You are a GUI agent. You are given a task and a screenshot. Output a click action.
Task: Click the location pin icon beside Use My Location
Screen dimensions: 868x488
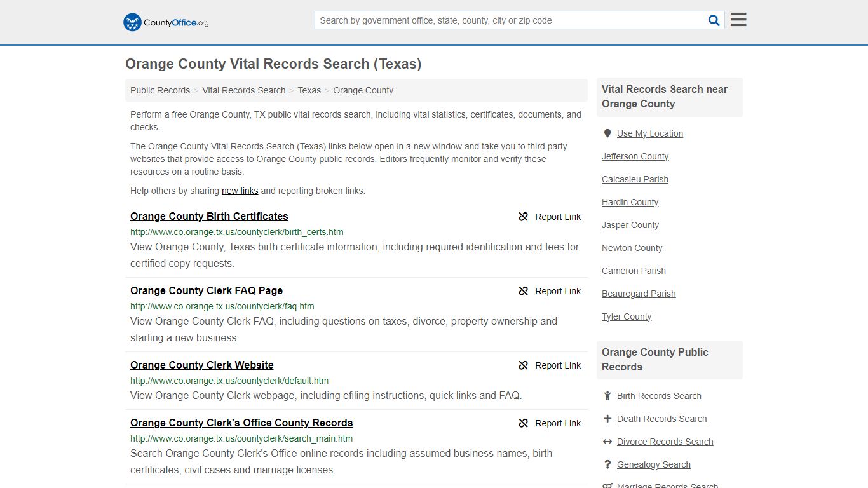click(x=607, y=133)
